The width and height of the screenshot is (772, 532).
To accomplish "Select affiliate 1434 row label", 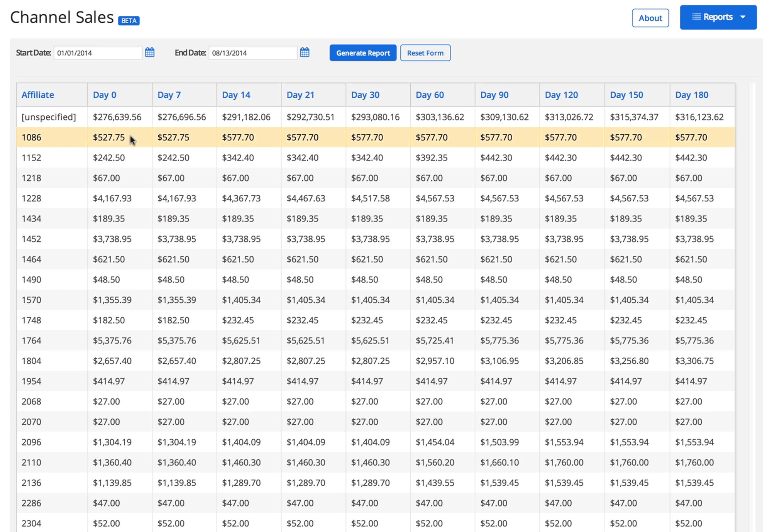I will click(x=31, y=219).
